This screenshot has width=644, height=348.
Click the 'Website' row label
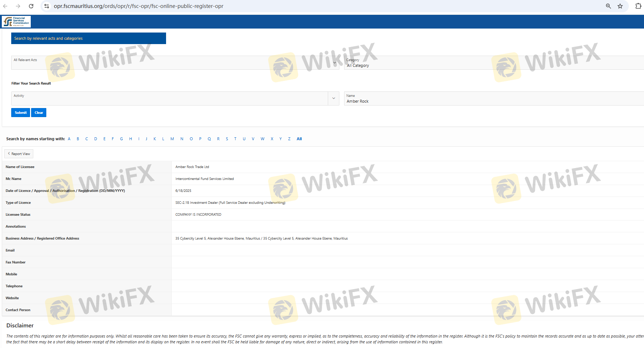click(12, 298)
